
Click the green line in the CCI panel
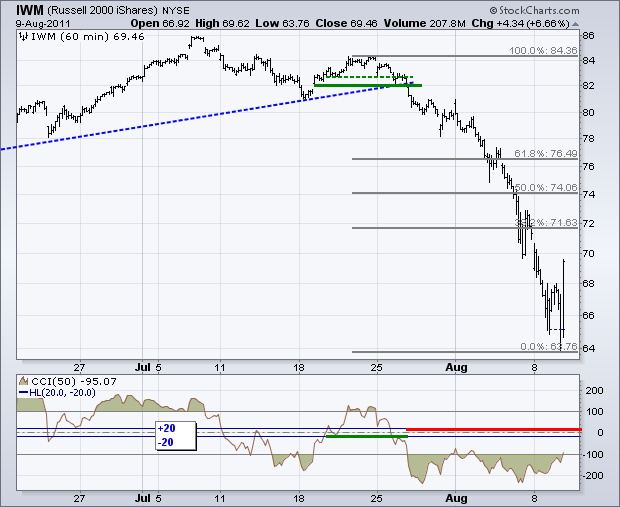(x=367, y=436)
